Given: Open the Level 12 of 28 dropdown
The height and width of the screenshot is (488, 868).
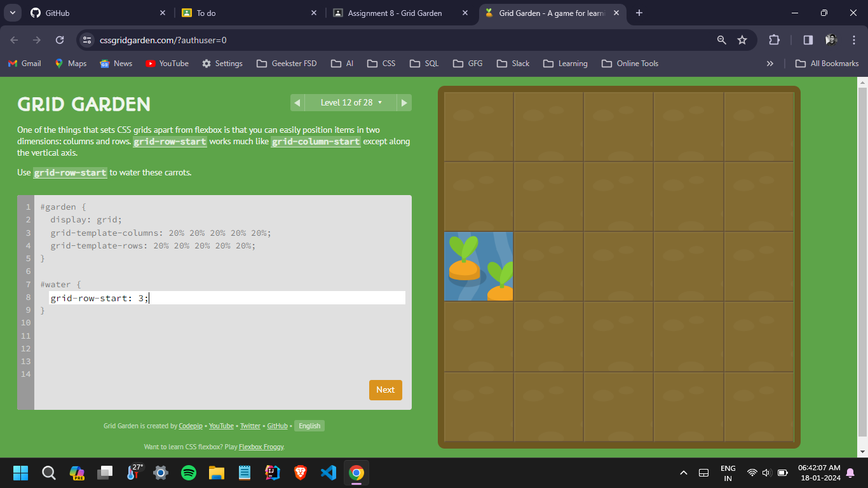Looking at the screenshot, I should coord(351,102).
